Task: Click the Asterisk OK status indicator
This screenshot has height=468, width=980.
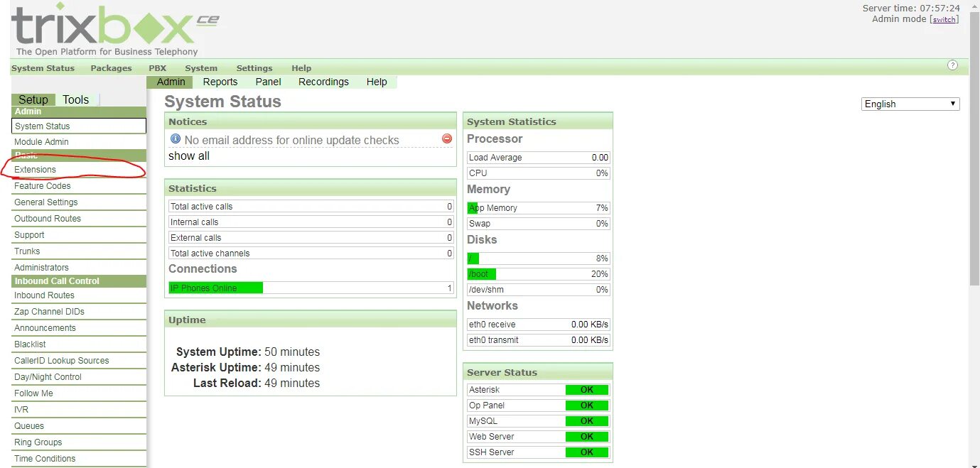Action: click(x=587, y=390)
